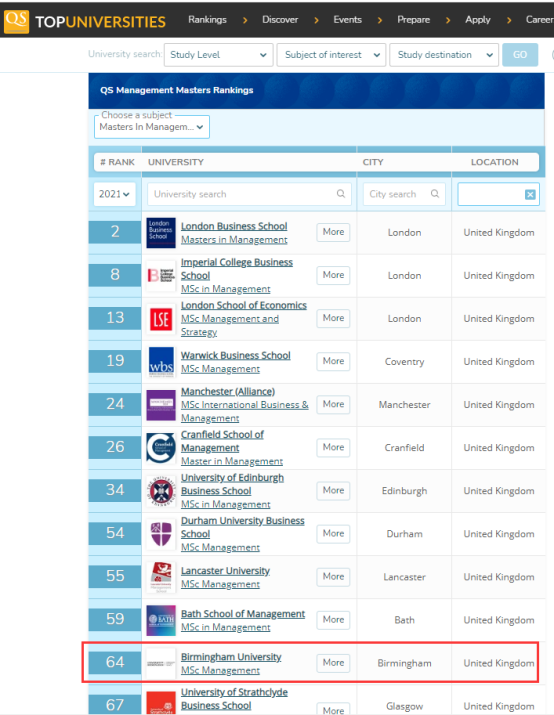Viewport: 554px width, 715px height.
Task: Expand the chevron after Apply menu
Action: click(x=509, y=20)
